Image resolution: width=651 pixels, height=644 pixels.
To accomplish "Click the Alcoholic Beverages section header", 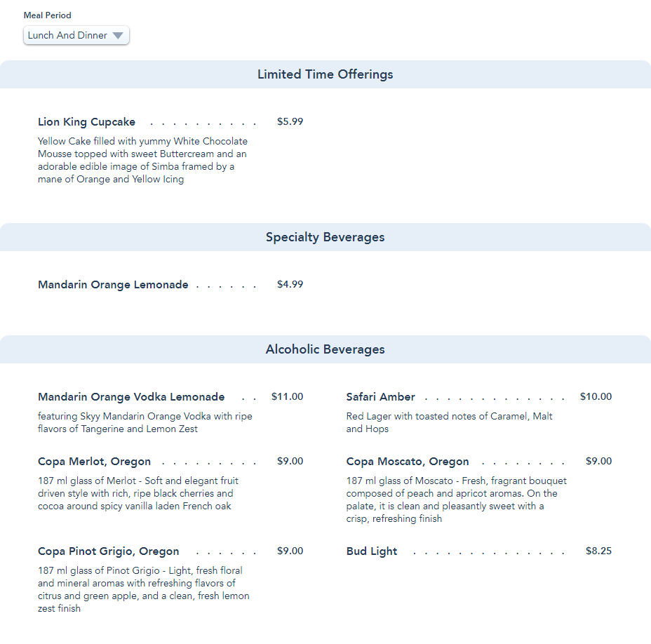I will click(325, 349).
